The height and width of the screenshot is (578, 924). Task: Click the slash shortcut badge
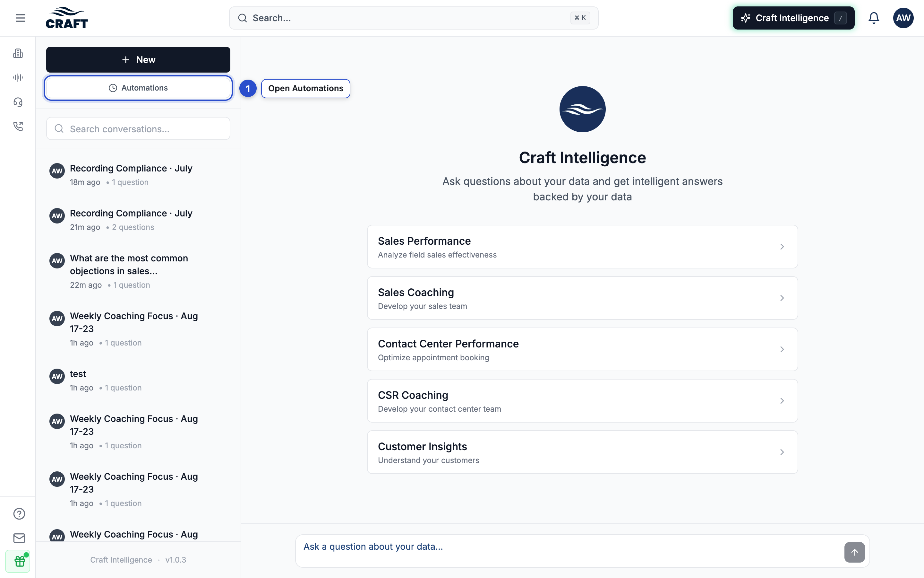point(840,18)
